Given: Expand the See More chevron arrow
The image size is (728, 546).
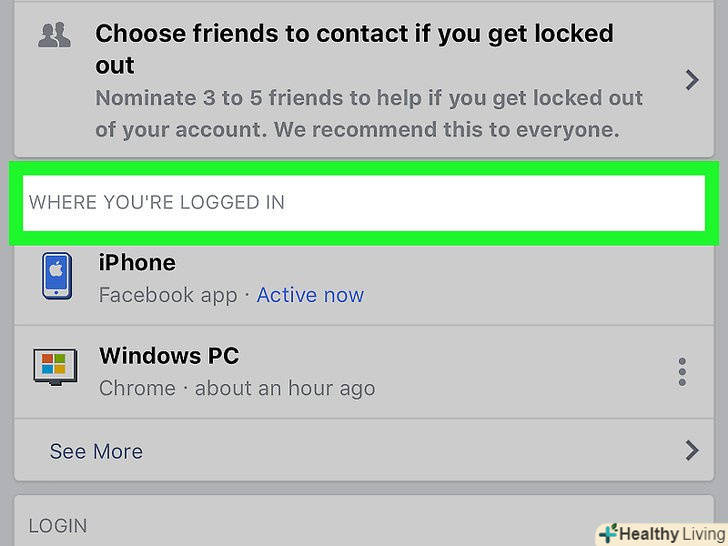Looking at the screenshot, I should [691, 451].
